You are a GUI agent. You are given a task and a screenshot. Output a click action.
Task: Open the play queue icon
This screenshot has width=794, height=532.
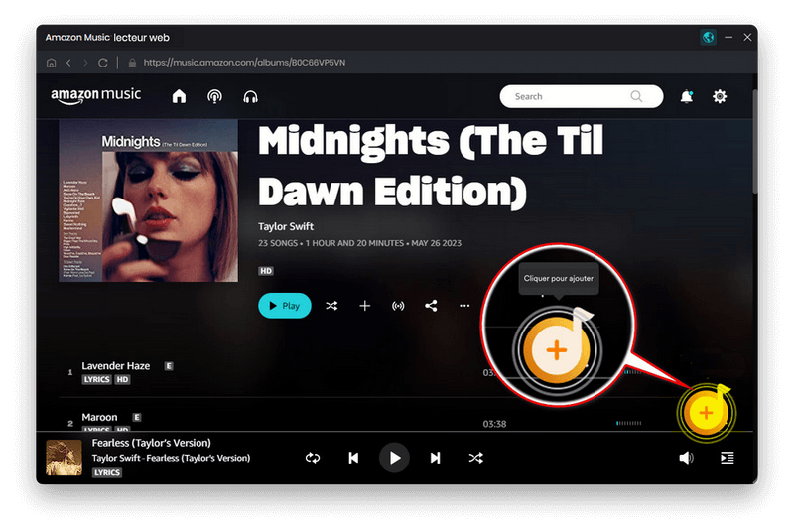point(728,458)
